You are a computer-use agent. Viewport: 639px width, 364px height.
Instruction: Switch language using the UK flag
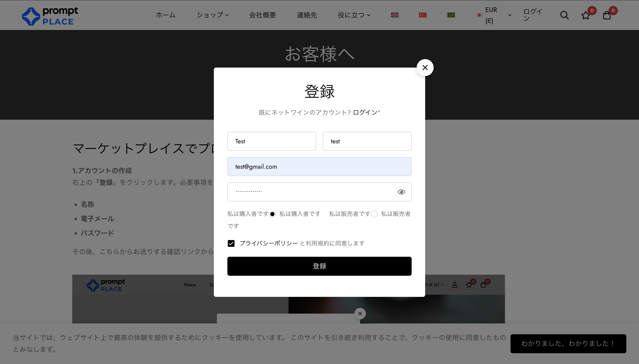point(395,15)
